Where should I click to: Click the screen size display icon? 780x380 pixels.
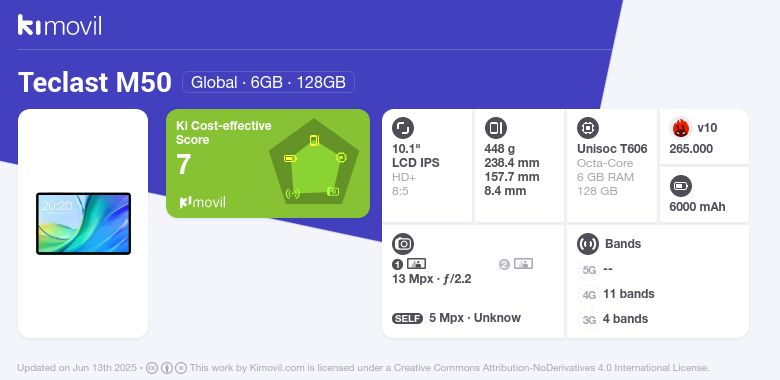coord(403,128)
